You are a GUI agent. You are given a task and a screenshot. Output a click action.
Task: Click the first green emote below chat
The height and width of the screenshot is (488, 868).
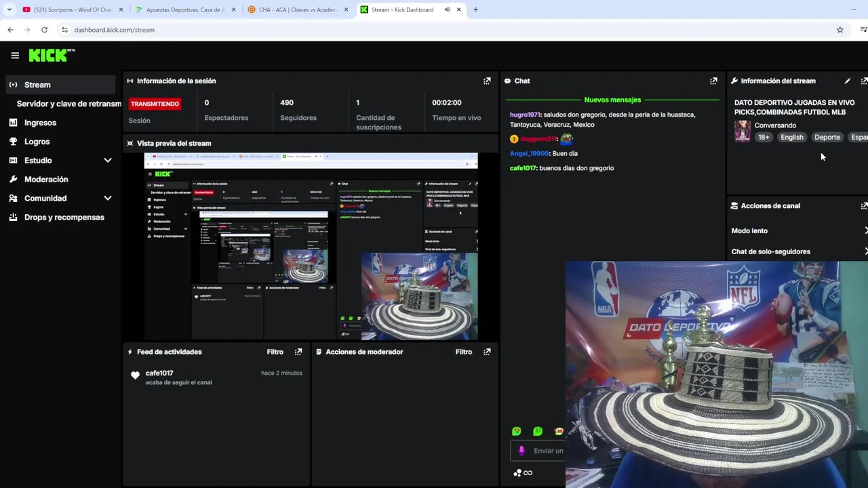click(x=517, y=431)
